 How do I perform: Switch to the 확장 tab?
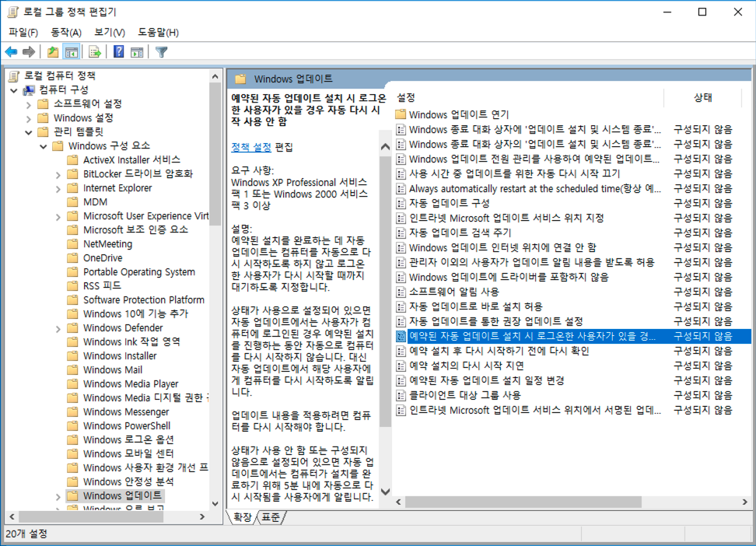(242, 517)
